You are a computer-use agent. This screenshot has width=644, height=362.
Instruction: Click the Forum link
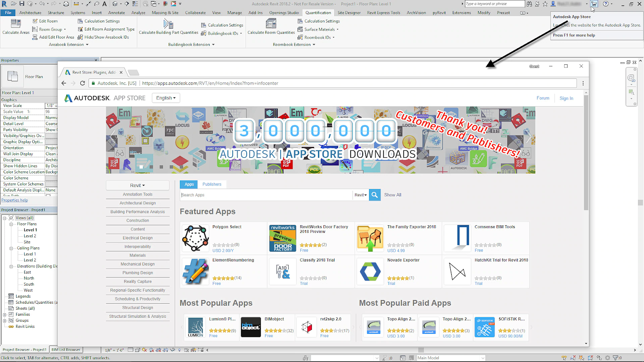click(x=543, y=98)
